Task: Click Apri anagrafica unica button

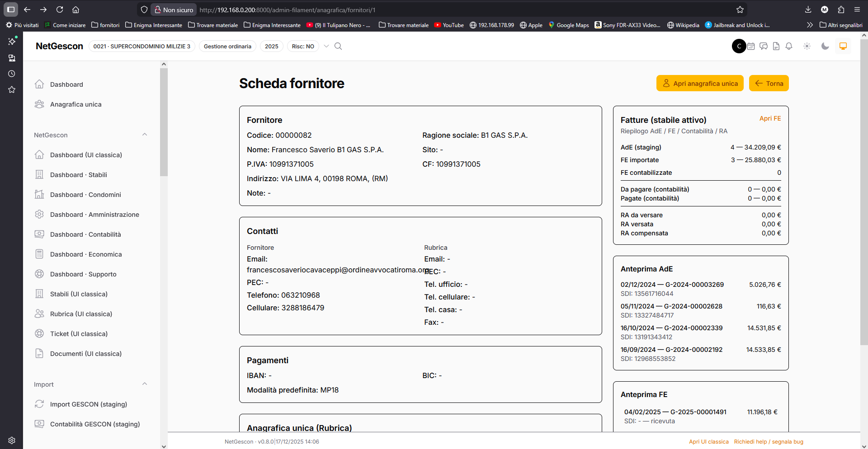Action: click(x=700, y=83)
